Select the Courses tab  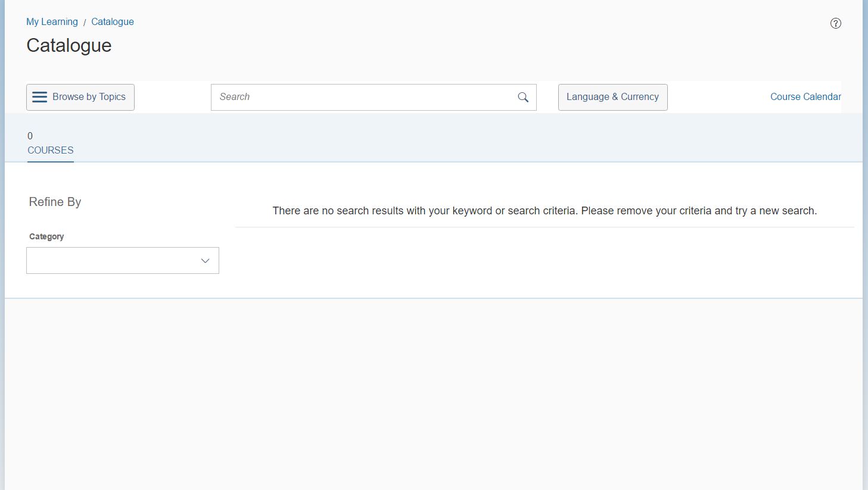[51, 143]
